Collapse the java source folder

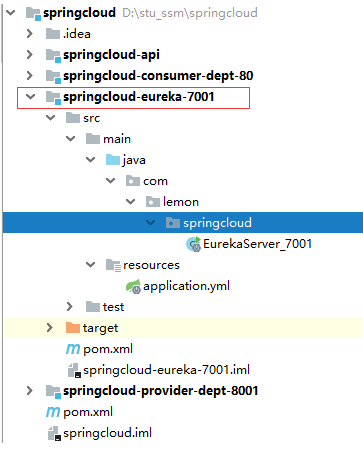(x=91, y=160)
